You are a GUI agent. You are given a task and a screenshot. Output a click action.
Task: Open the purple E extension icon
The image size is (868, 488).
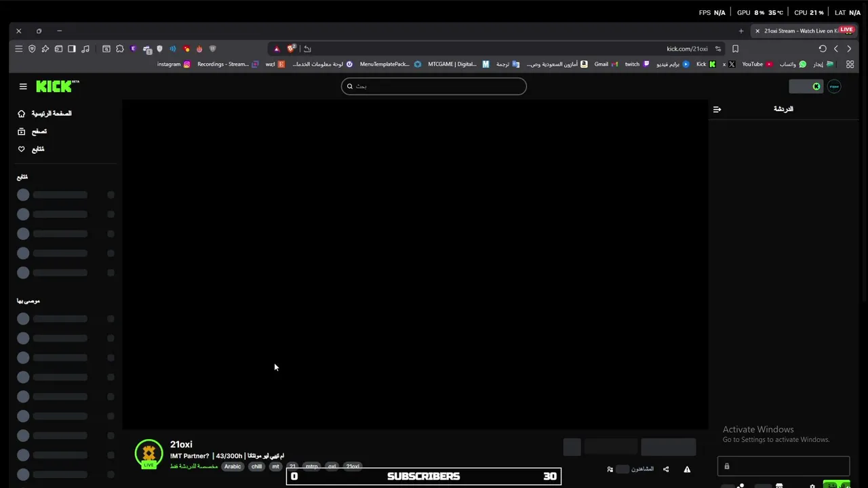(134, 49)
